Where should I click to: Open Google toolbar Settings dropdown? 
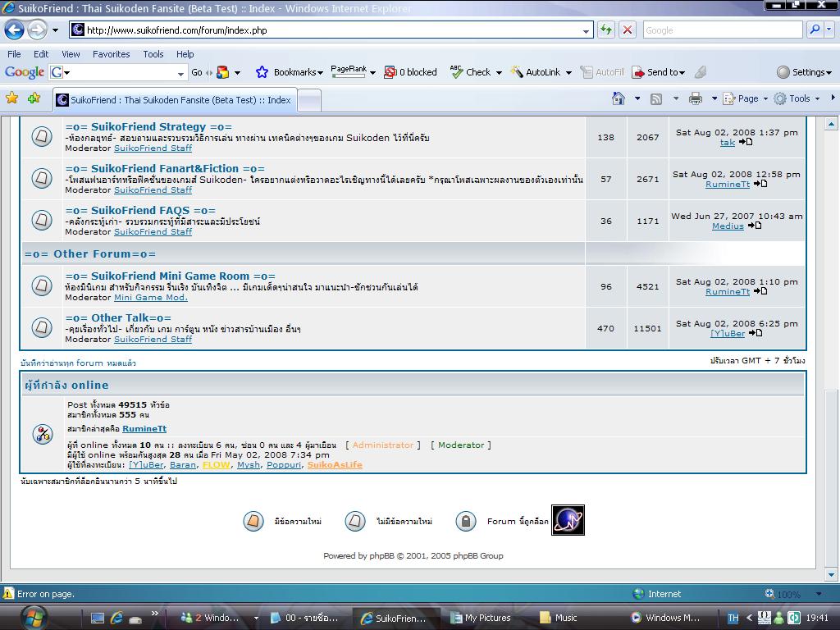(804, 72)
